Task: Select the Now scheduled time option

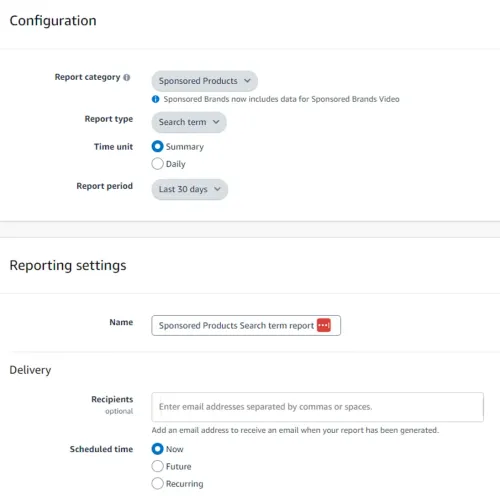Action: pyautogui.click(x=157, y=449)
